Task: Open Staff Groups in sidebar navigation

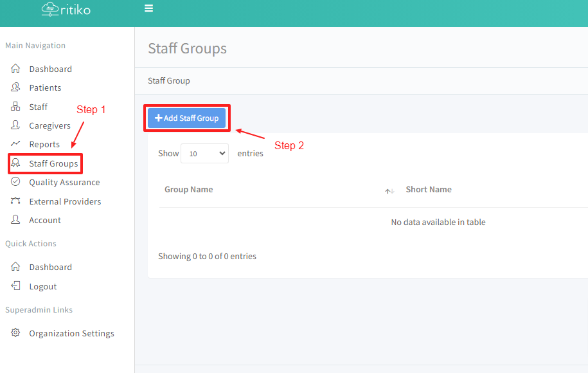Action: (x=53, y=163)
